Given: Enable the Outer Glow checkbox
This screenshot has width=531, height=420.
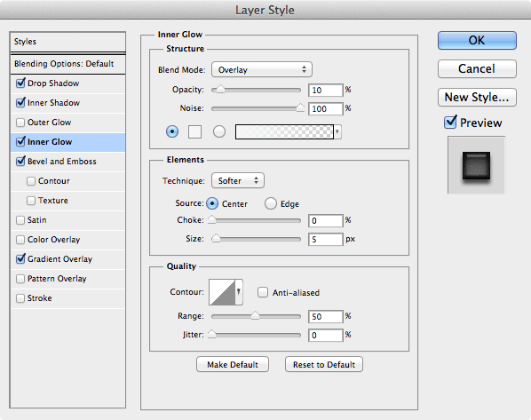Looking at the screenshot, I should [20, 123].
